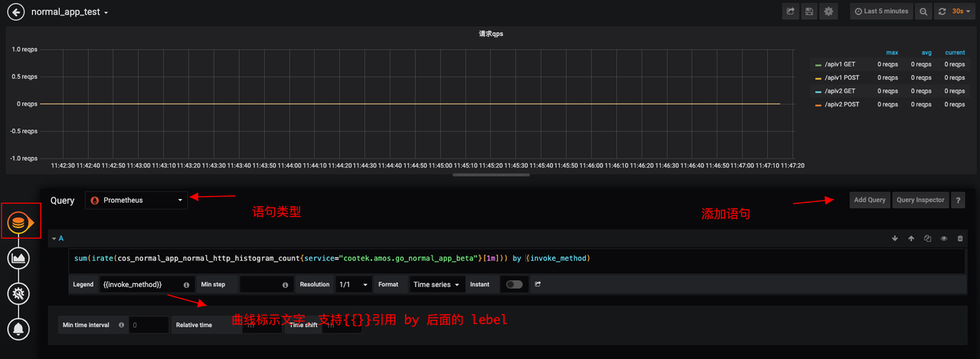Screen dimensions: 980x359
Task: Toggle the Instant switch
Action: (x=514, y=284)
